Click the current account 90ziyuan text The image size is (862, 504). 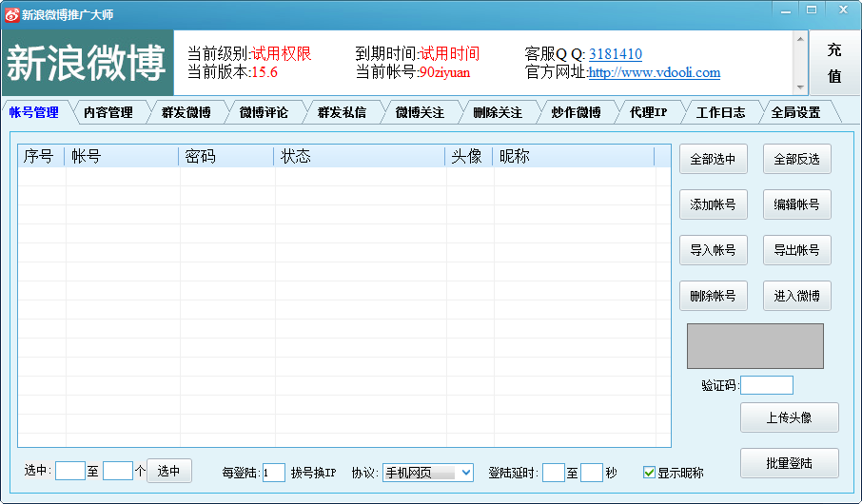pyautogui.click(x=444, y=72)
